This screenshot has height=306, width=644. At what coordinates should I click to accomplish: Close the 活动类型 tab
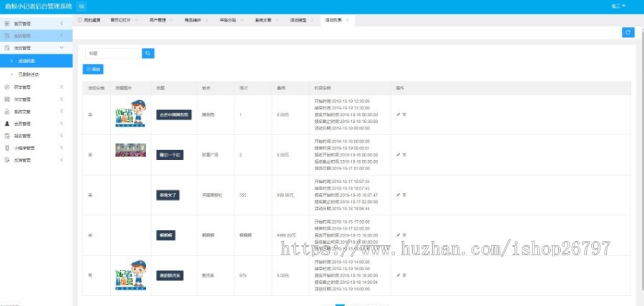click(x=312, y=20)
